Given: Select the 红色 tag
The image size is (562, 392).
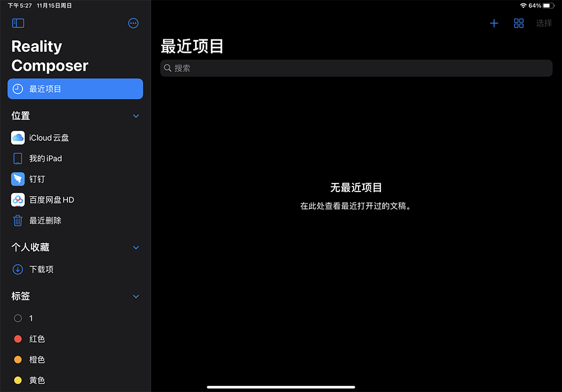Looking at the screenshot, I should 75,339.
